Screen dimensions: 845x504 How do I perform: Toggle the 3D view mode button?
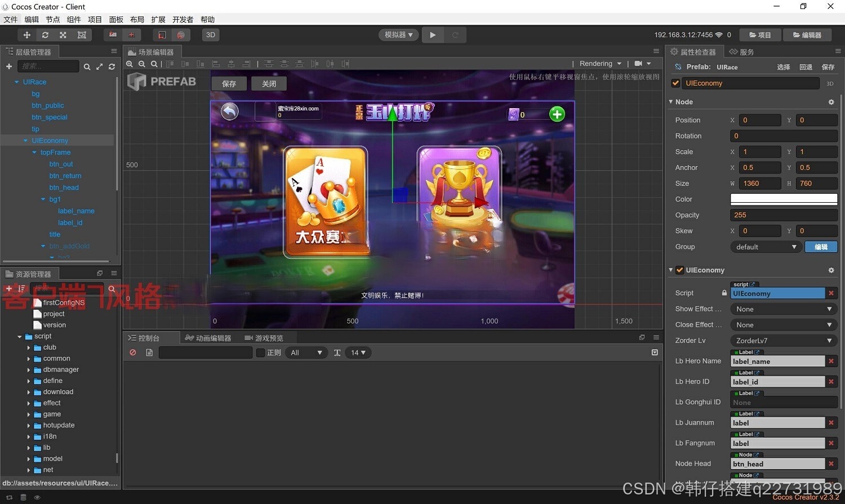click(211, 35)
